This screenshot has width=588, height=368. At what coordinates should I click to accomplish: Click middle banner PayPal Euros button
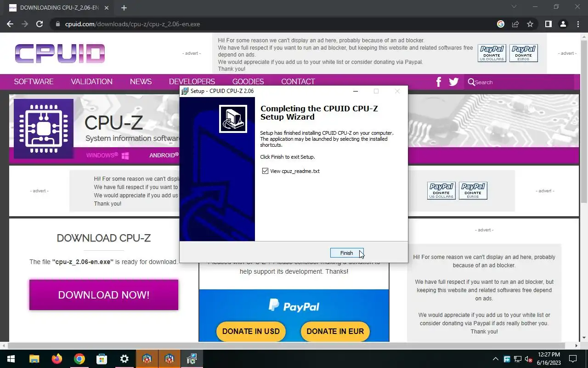tap(473, 190)
